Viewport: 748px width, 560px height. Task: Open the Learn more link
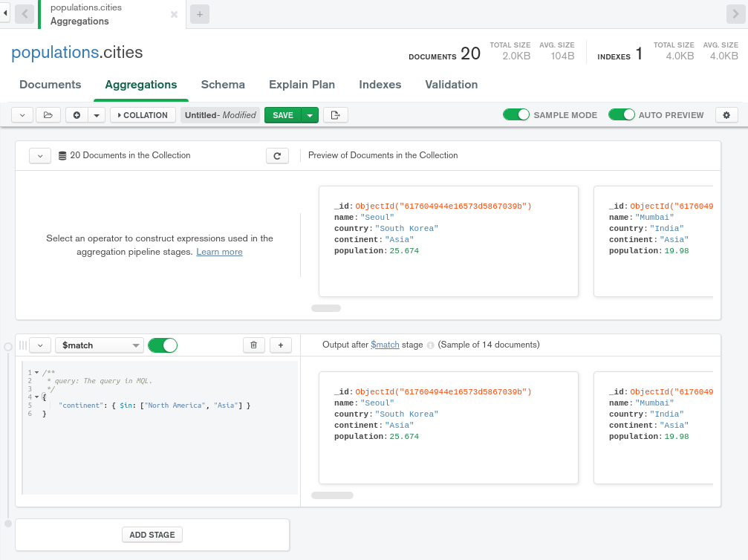[218, 251]
